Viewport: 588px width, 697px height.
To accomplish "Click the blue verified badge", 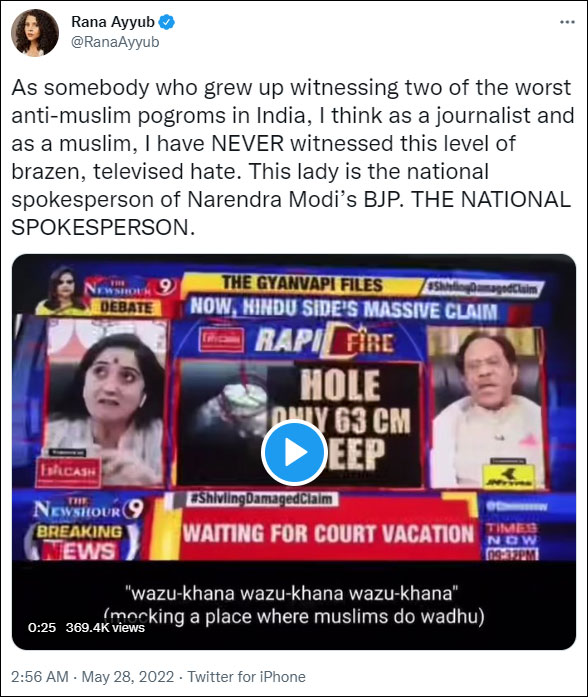I will (167, 22).
